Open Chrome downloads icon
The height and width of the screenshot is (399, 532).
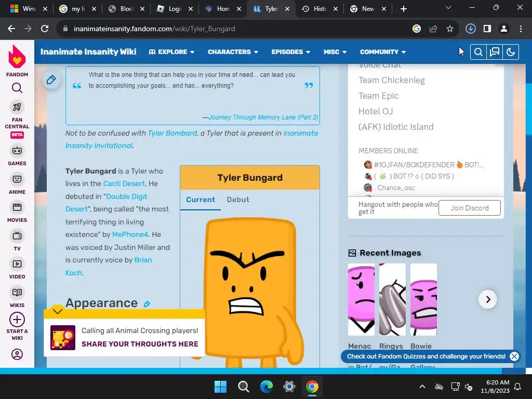tap(470, 29)
